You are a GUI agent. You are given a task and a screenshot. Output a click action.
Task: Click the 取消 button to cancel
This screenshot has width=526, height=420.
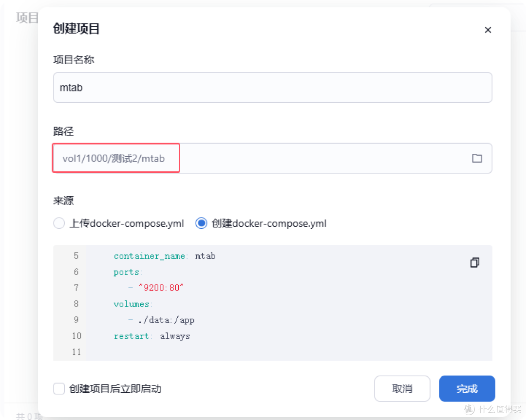point(402,388)
